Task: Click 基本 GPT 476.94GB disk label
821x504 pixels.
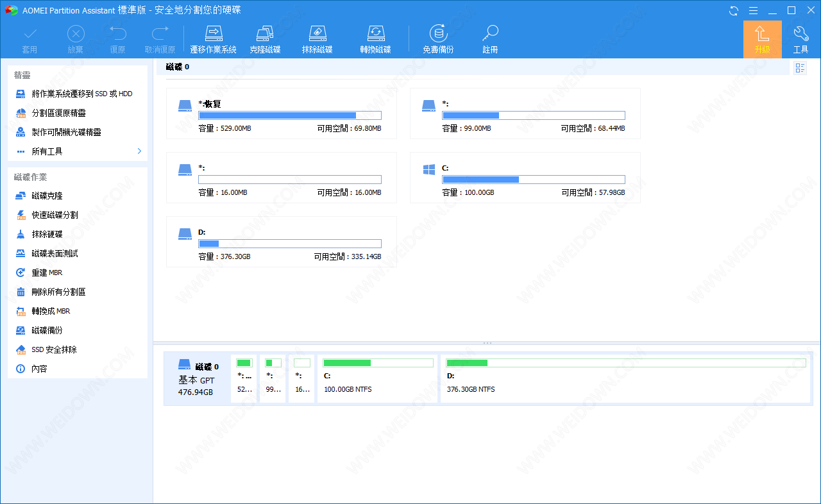Action: click(x=196, y=386)
